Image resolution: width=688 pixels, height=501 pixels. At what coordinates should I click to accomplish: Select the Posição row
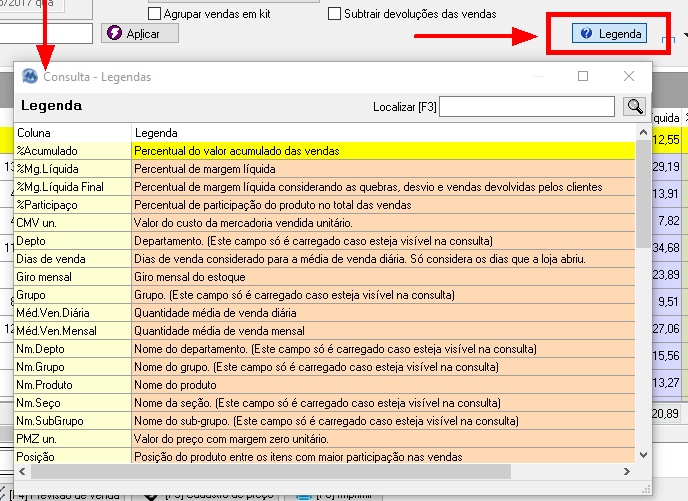click(325, 456)
